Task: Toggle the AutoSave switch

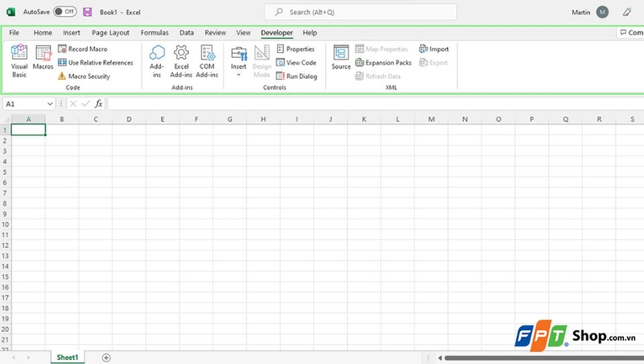Action: (x=65, y=12)
